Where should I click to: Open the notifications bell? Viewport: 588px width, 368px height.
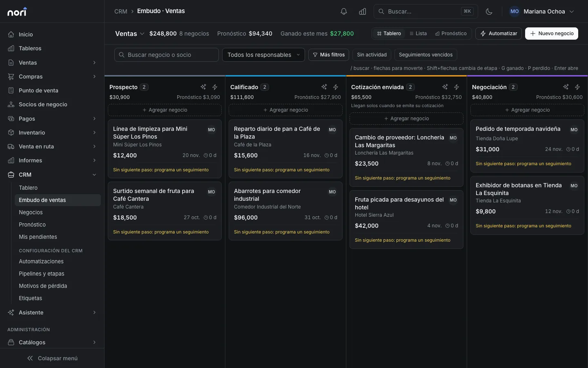click(x=344, y=11)
